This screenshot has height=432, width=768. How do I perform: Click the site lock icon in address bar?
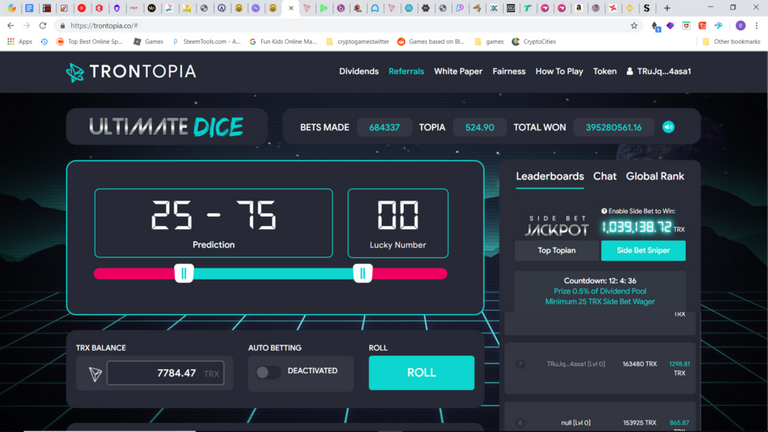(62, 25)
